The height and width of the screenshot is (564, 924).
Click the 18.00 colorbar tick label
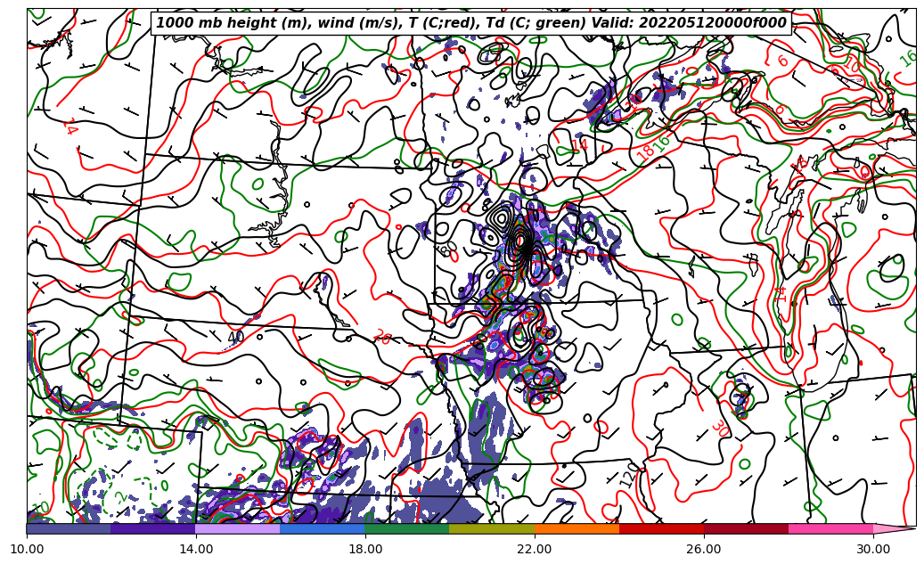click(x=364, y=549)
